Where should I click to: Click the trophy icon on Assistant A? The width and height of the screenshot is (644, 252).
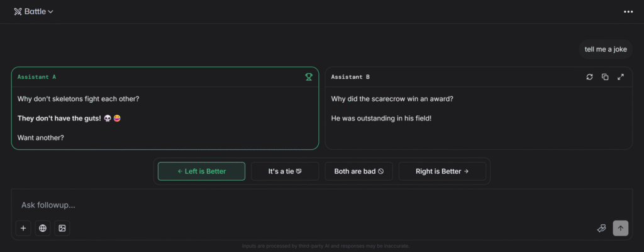(309, 77)
